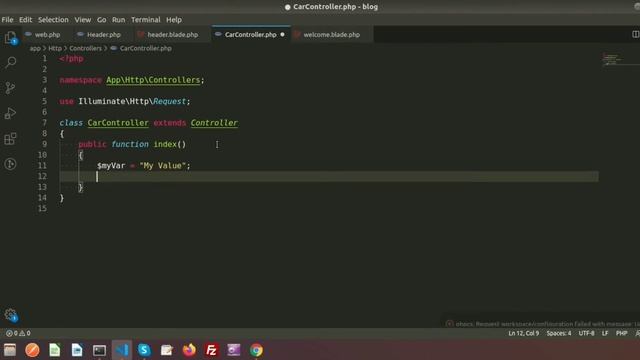Image resolution: width=640 pixels, height=360 pixels.
Task: Open LibreOffice Writer from the dock
Action: click(x=77, y=350)
